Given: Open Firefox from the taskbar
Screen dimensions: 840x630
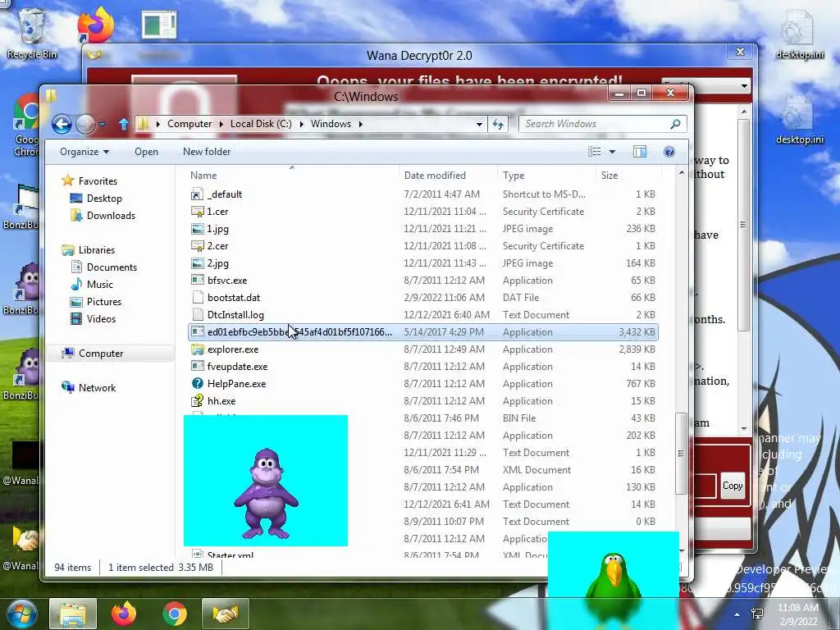Looking at the screenshot, I should (124, 614).
